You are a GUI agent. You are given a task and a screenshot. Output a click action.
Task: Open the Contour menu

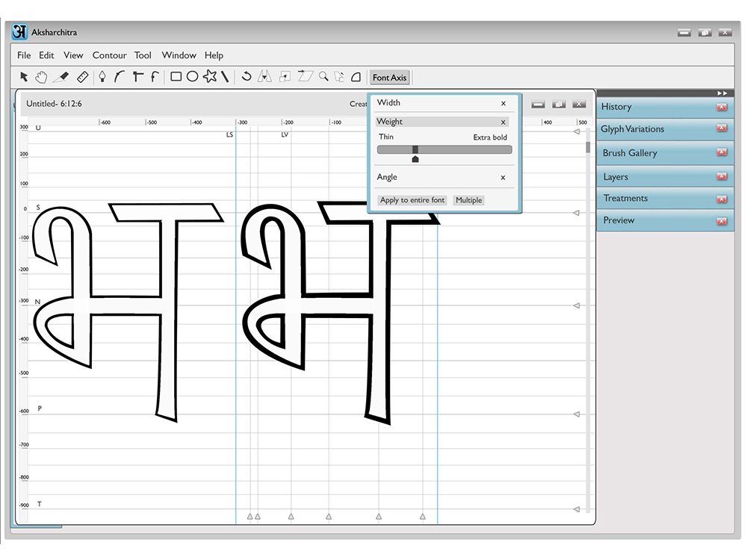[109, 55]
